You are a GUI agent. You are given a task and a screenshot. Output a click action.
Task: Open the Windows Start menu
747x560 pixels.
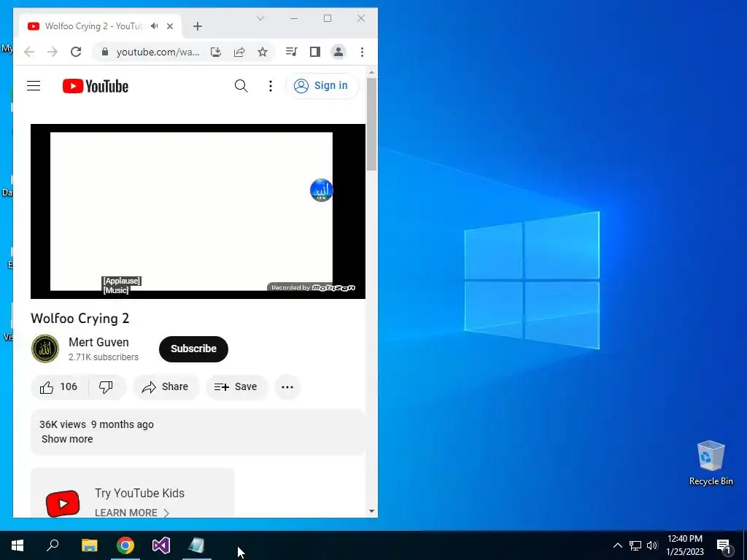(18, 545)
